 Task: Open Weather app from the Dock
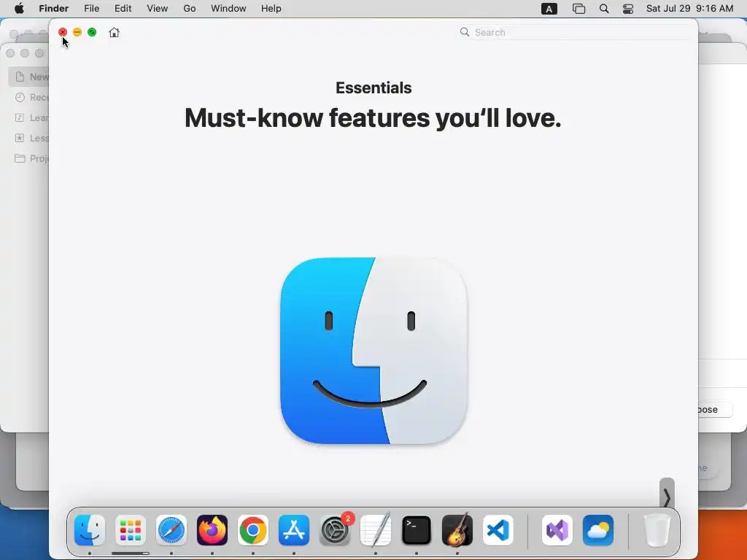coord(598,530)
